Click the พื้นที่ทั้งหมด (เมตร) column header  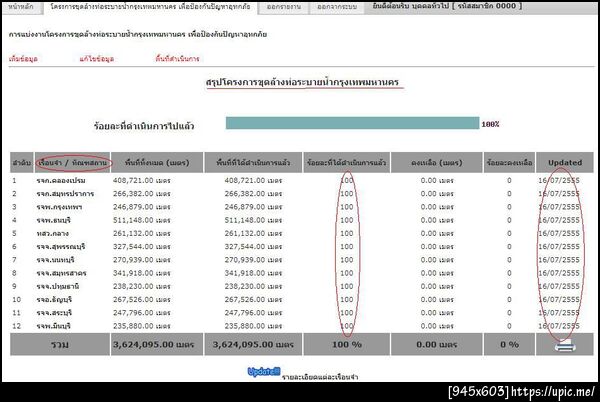[157, 163]
